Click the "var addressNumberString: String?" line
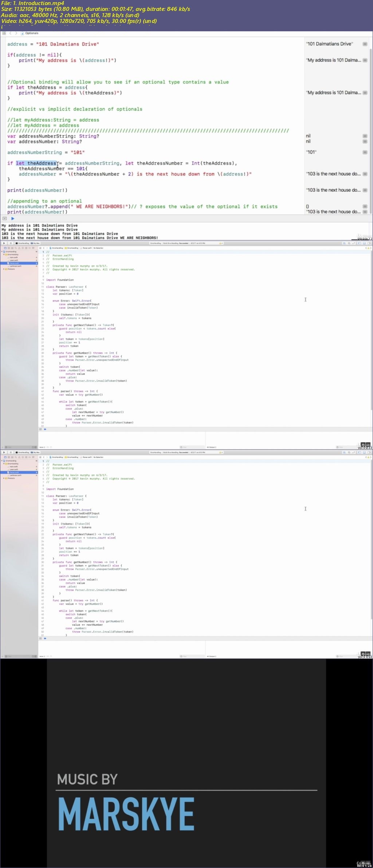 tap(53, 136)
